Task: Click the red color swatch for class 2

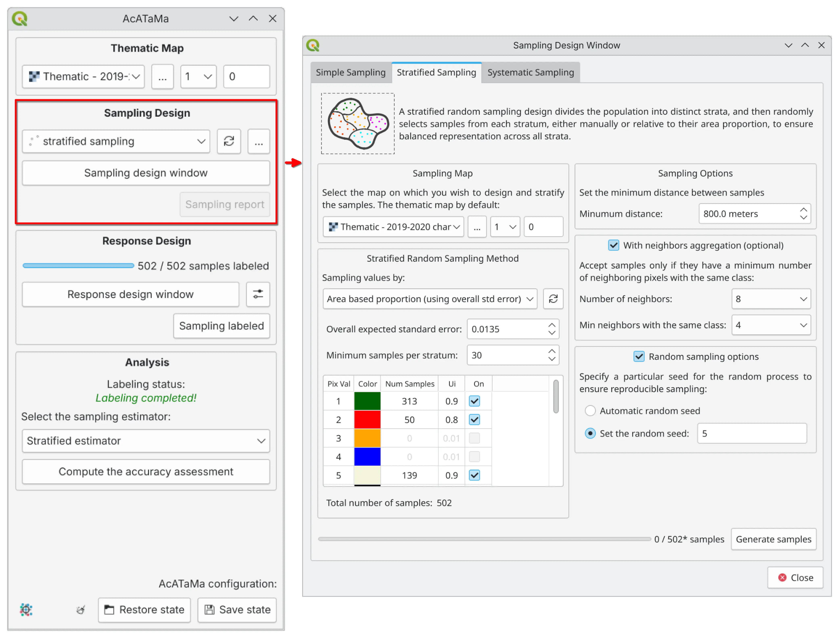Action: point(367,420)
